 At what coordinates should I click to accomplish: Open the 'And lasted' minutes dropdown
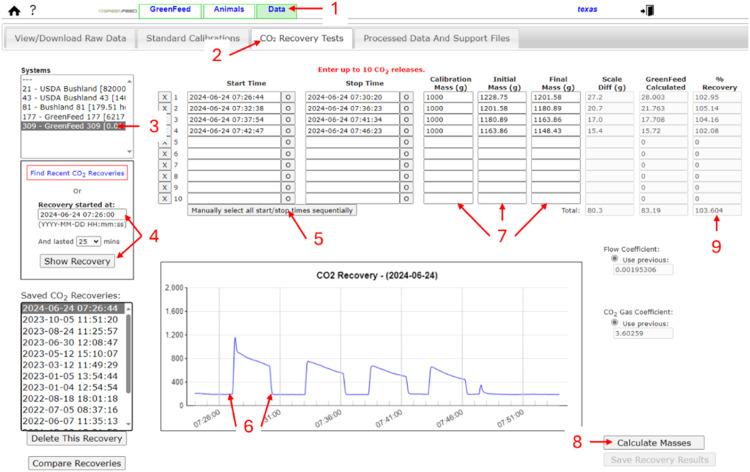point(88,241)
